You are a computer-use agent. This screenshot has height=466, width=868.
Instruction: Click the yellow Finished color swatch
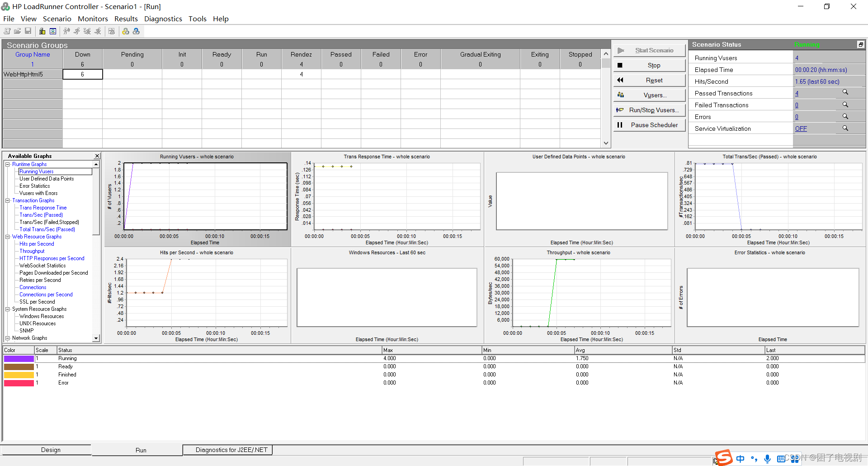click(x=19, y=375)
